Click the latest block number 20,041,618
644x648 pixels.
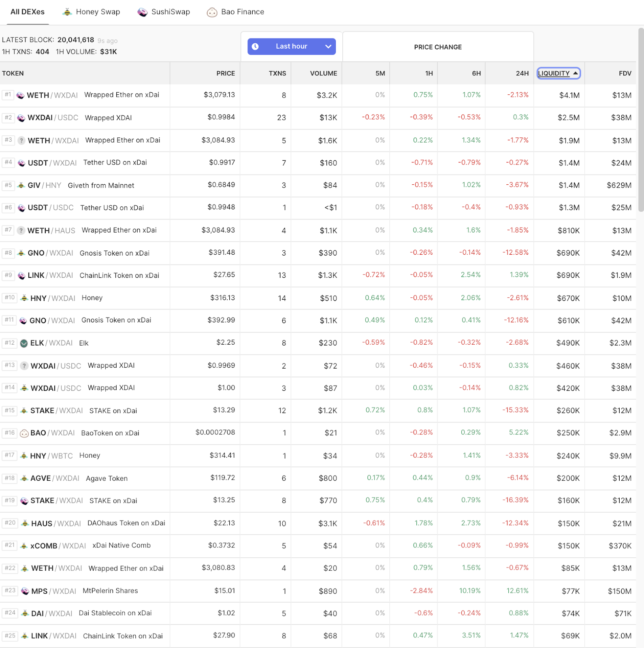pyautogui.click(x=76, y=40)
